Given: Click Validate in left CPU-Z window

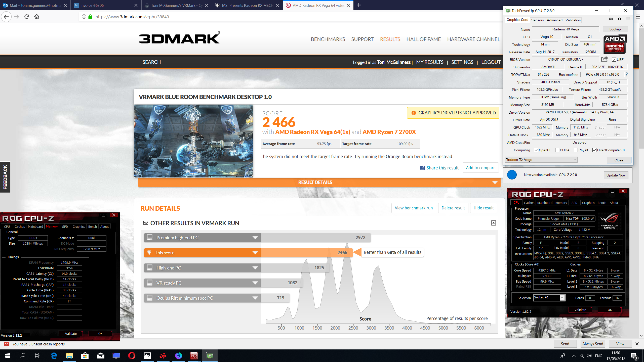Looking at the screenshot, I should click(x=71, y=334).
